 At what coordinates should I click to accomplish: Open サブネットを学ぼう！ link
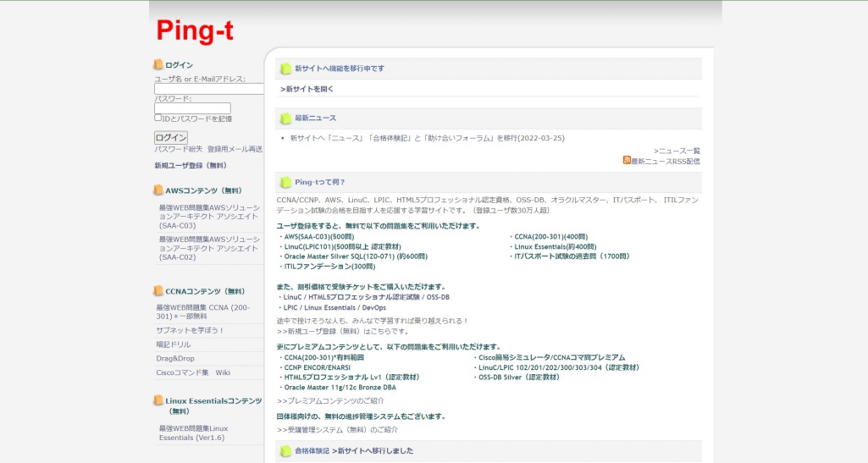190,330
